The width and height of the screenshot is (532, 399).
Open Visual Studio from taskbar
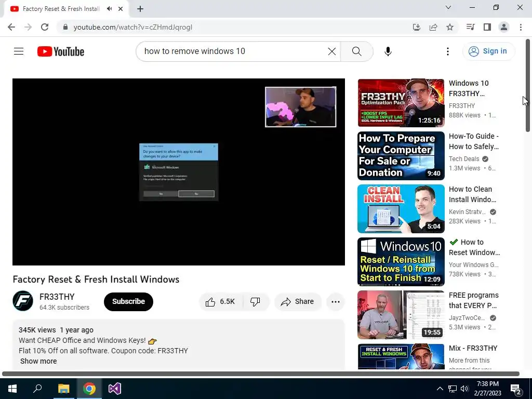[115, 389]
